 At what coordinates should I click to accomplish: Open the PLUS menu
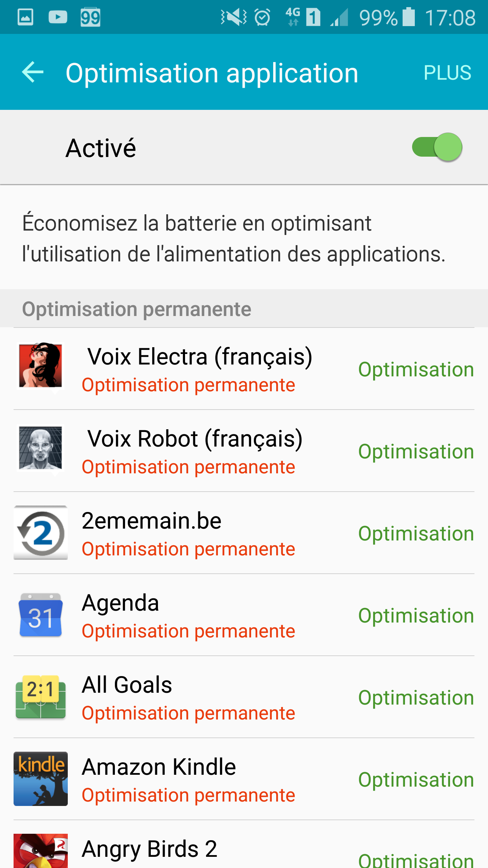(x=447, y=73)
